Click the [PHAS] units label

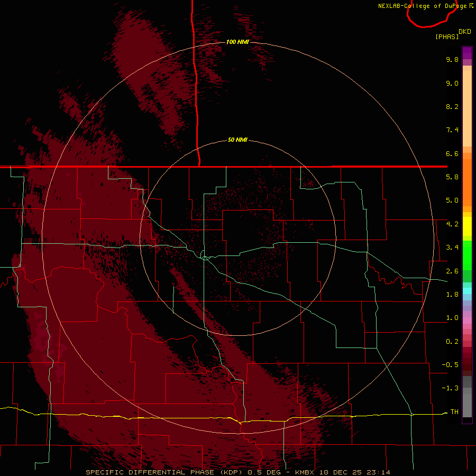coord(447,36)
